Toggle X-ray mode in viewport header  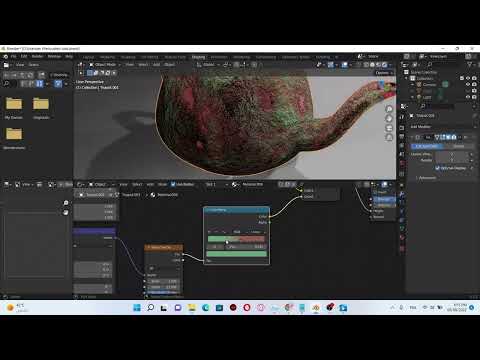pyautogui.click(x=359, y=65)
